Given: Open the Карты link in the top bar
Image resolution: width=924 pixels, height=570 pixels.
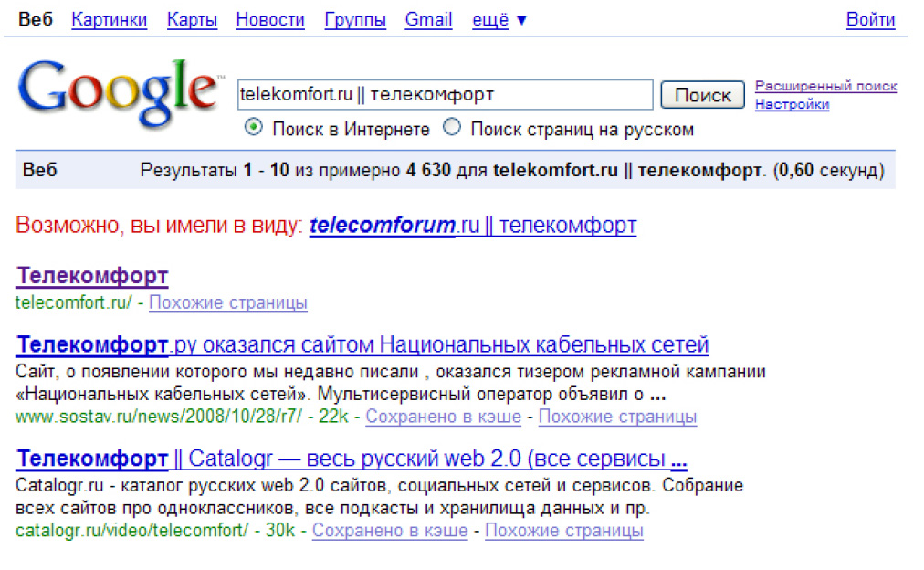Looking at the screenshot, I should click(192, 19).
